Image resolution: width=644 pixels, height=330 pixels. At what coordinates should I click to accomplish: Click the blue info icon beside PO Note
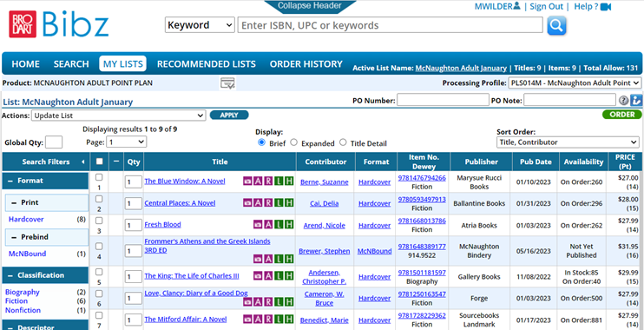636,100
